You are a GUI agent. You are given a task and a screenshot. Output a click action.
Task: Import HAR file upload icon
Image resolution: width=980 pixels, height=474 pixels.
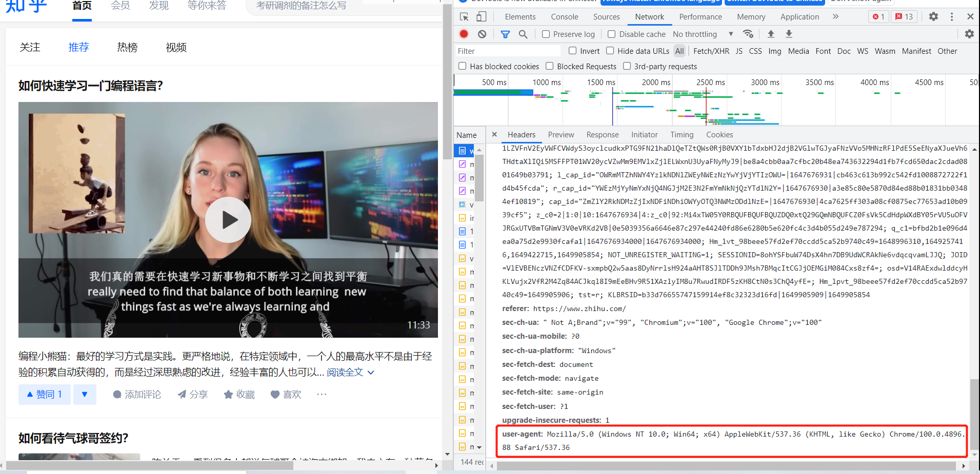click(771, 34)
